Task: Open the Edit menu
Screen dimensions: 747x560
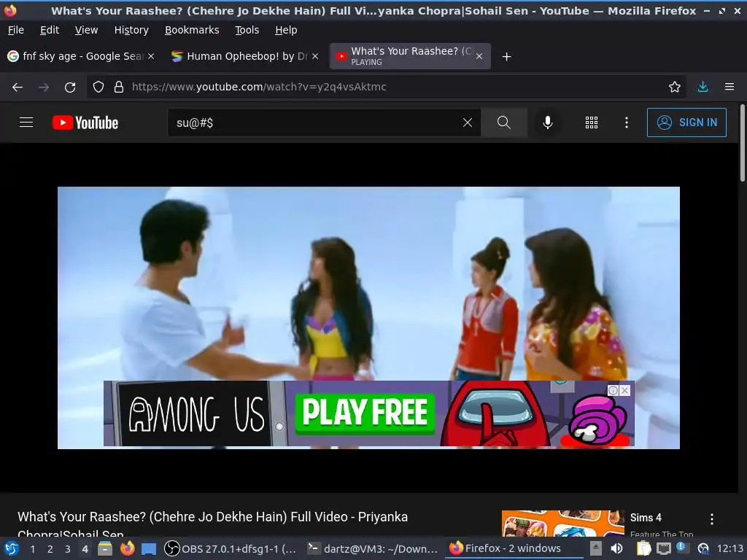Action: 50,30
